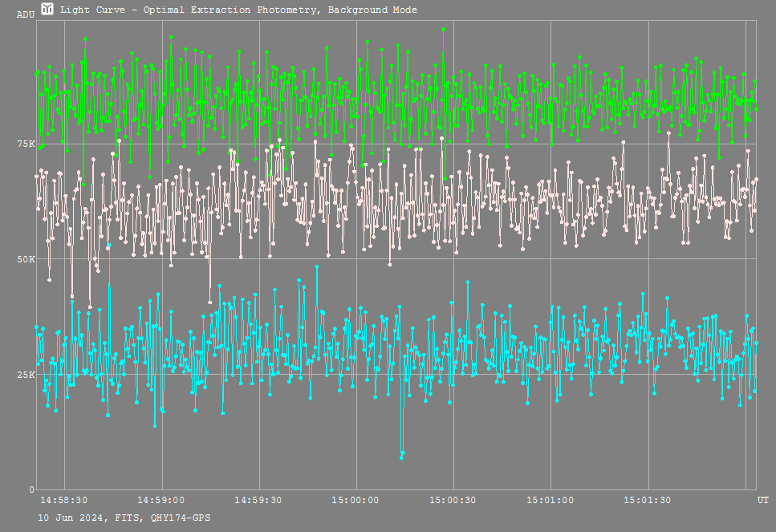Click the 0 y-axis label
Screen dimensions: 776x532
[31, 489]
